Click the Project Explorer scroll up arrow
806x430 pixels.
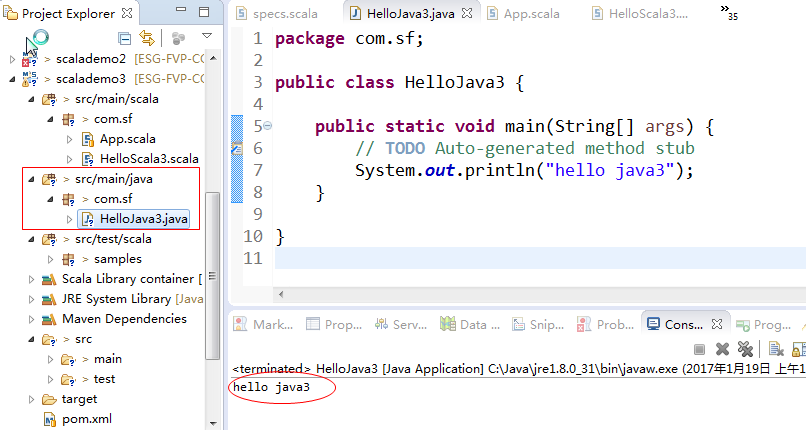213,58
